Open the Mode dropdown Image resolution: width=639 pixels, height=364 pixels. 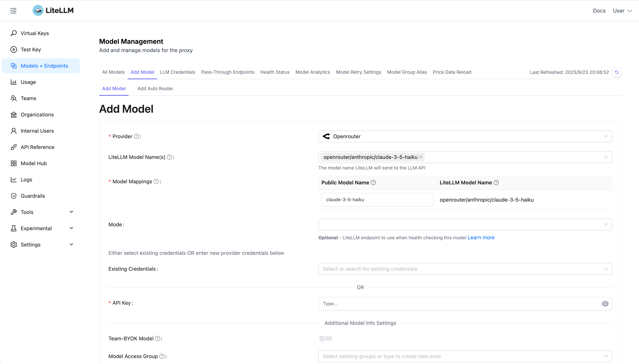465,224
